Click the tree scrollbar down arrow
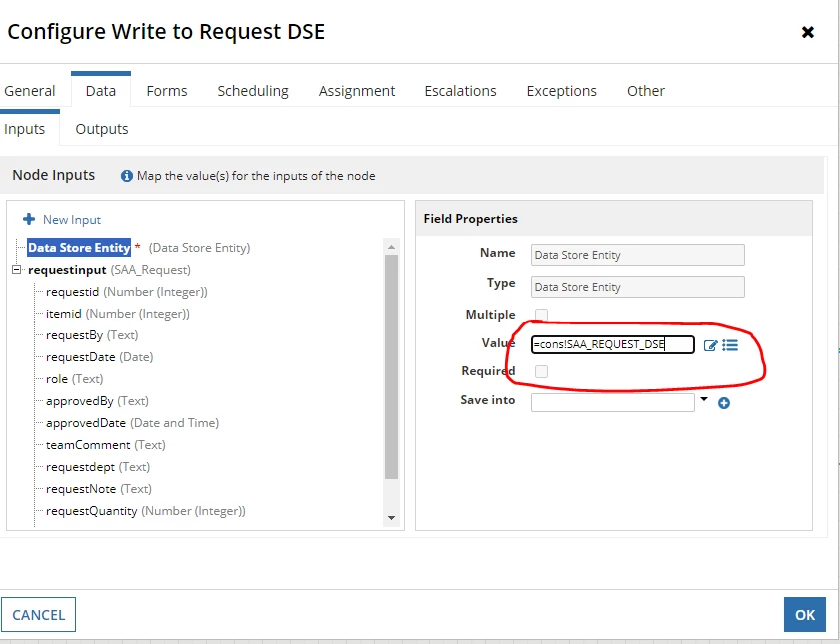This screenshot has width=840, height=644. (391, 518)
